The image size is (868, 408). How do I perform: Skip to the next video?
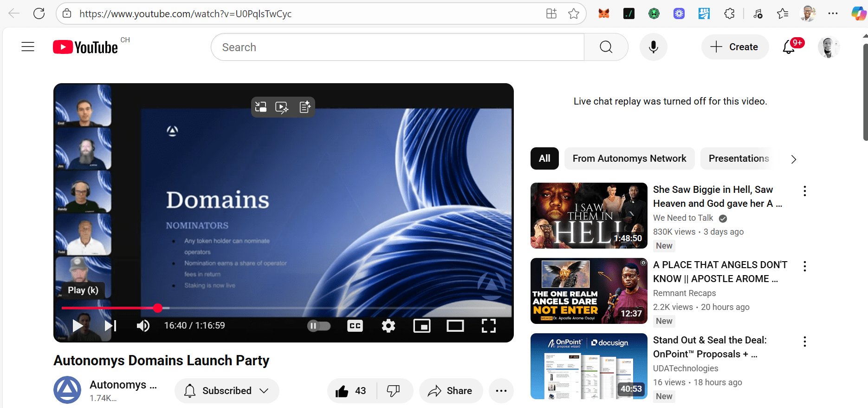tap(110, 325)
